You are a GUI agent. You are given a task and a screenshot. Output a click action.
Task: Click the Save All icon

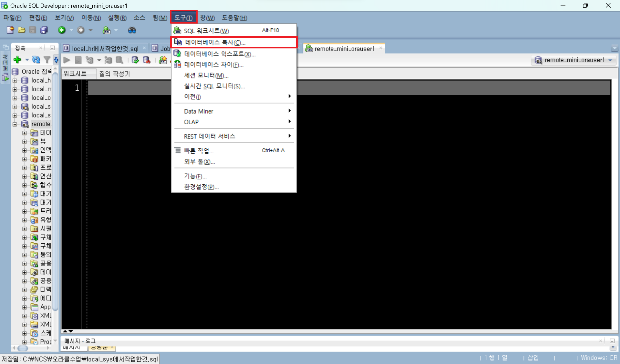[x=44, y=30]
